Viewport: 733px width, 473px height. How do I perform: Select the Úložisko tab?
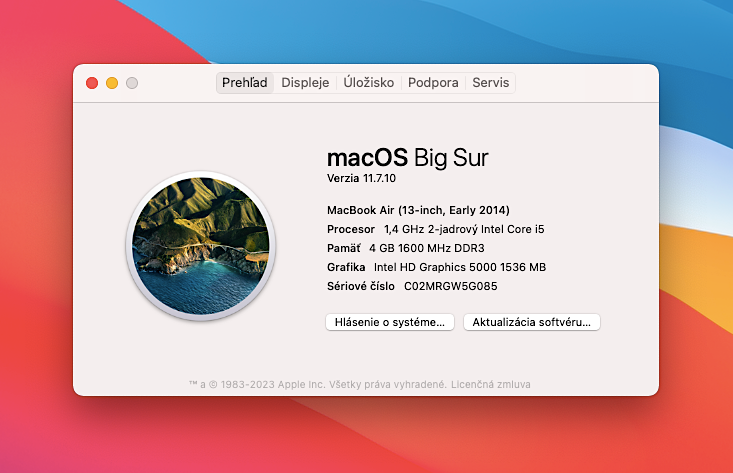tap(368, 83)
